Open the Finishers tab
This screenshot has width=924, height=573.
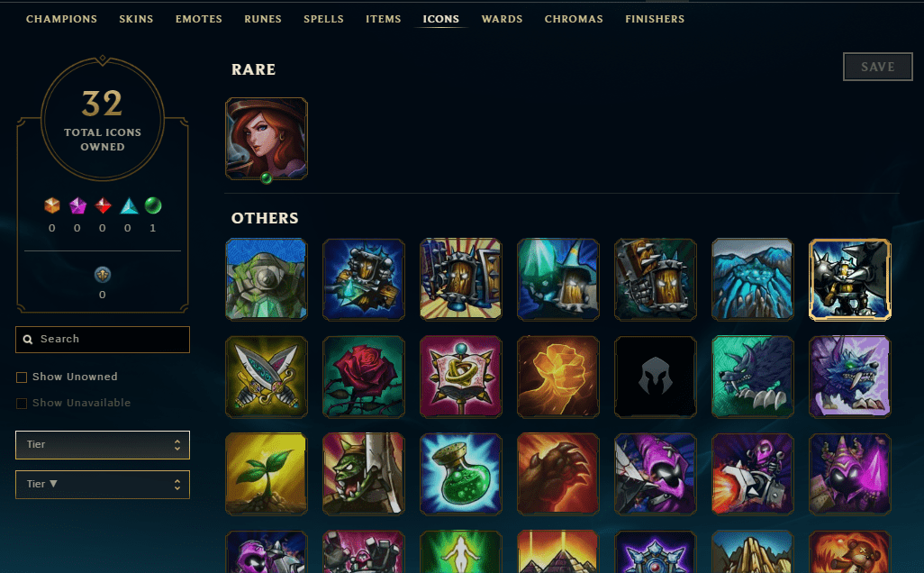(x=655, y=19)
